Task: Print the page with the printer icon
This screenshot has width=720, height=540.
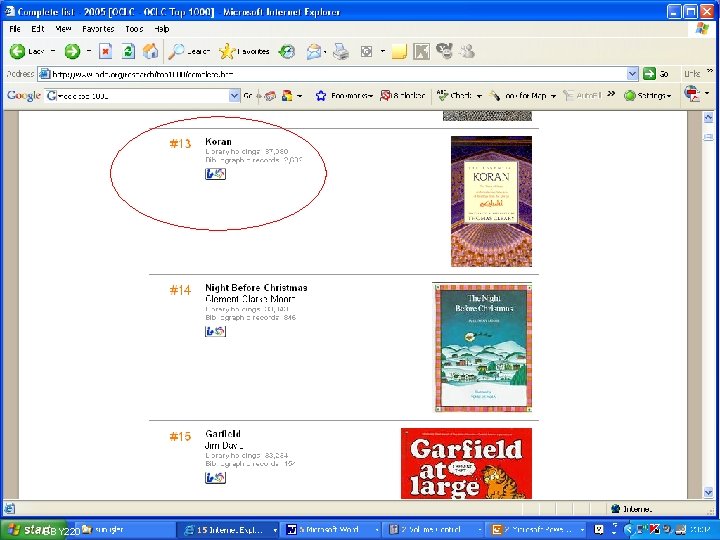Action: pos(341,51)
